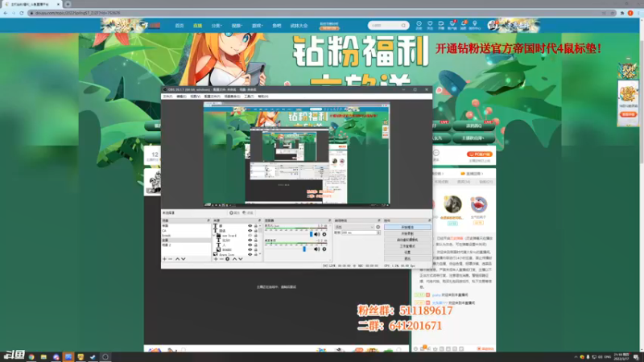Expand the 视频 dropdown in Douyu navigation
644x362 pixels.
point(237,26)
